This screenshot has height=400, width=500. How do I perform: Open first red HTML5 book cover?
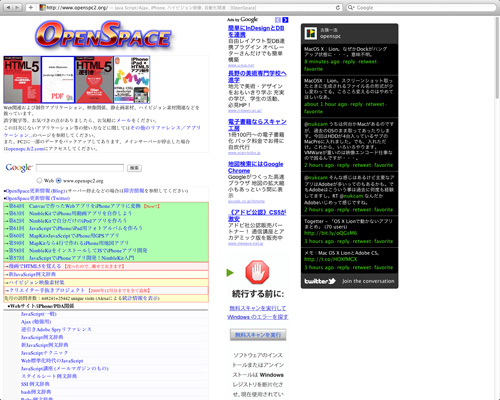(22, 80)
